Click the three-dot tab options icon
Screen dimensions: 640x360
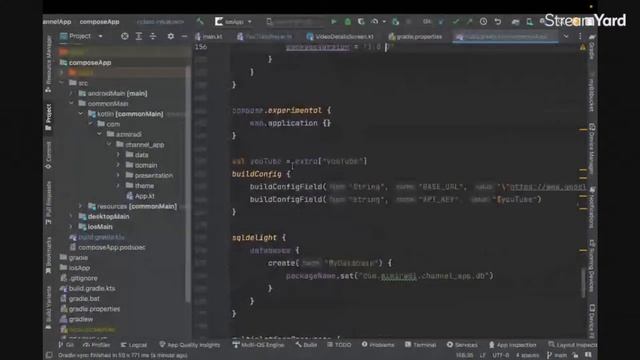[580, 36]
